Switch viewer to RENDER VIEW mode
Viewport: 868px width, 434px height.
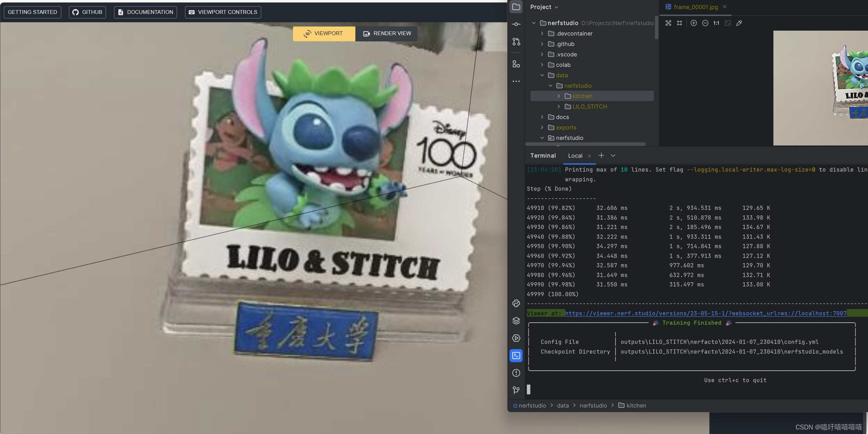386,34
